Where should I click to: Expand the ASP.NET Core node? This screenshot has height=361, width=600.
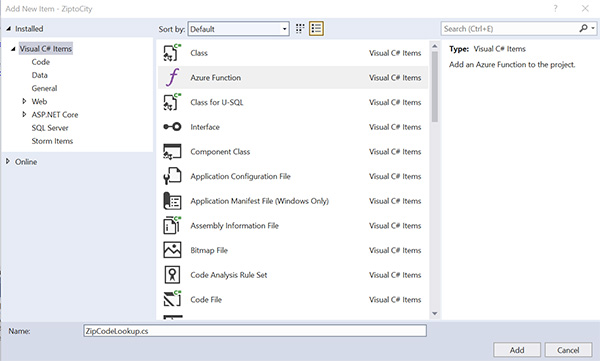click(x=24, y=114)
